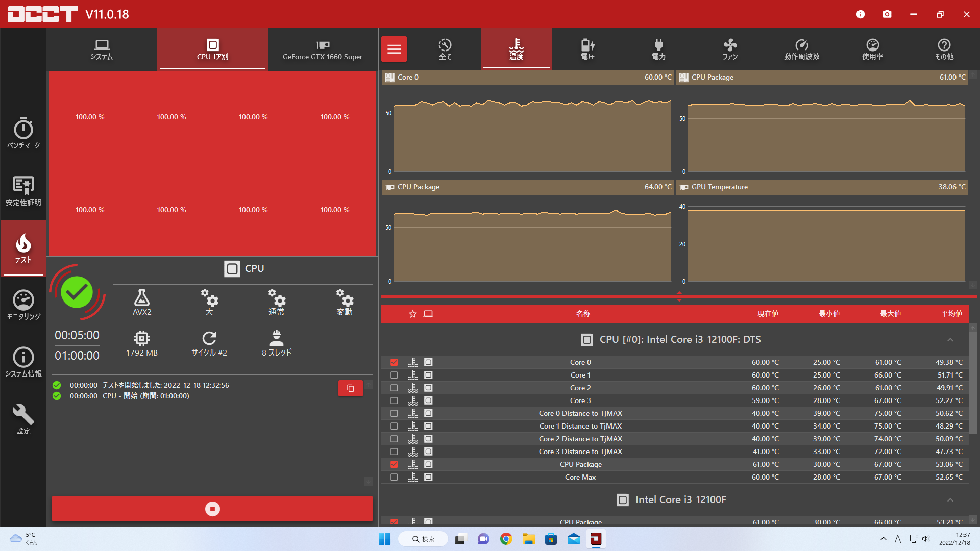
Task: Collapse the CPU [#0] Intel Core i3-12100F DTS group
Action: pos(950,340)
